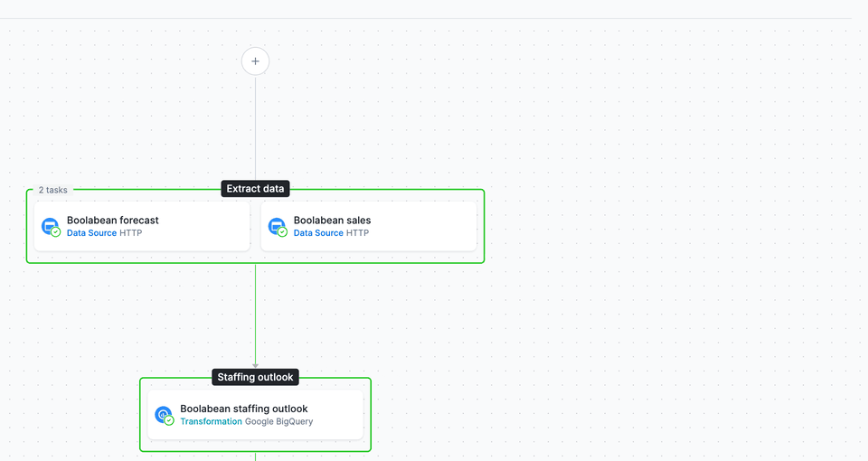Click the Boolabean forecast data source icon
The image size is (868, 461).
51,227
